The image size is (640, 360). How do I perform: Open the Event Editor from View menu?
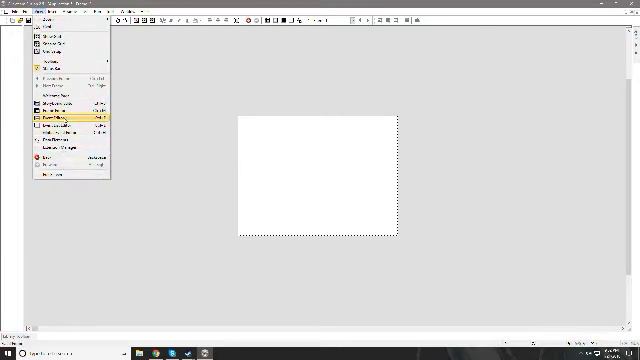(x=71, y=118)
